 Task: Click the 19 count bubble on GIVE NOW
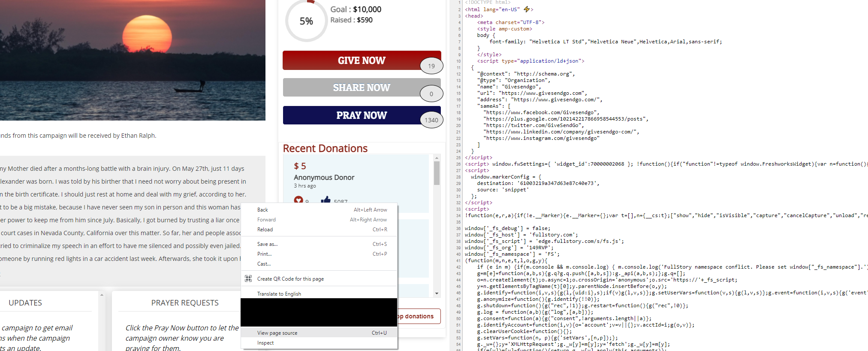click(x=431, y=66)
